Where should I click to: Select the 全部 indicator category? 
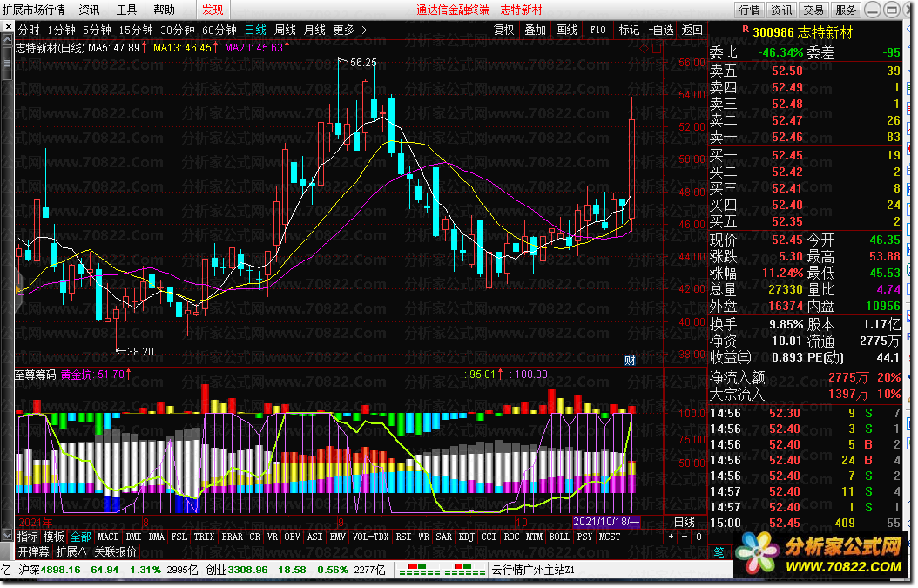(80, 537)
